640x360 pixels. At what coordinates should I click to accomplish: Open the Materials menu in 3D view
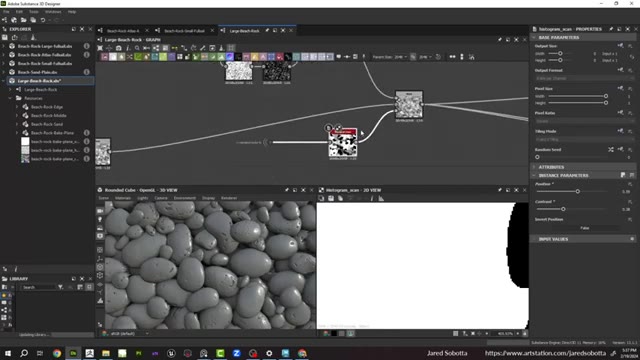(x=123, y=198)
